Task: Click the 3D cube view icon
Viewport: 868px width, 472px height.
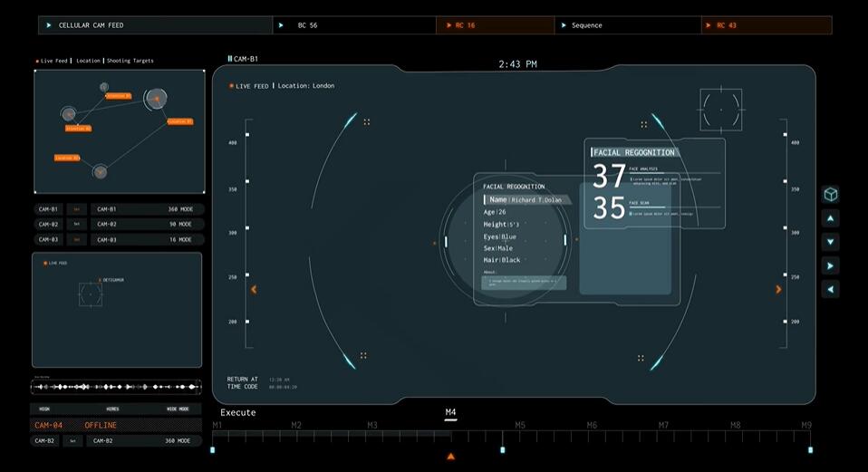Action: (x=830, y=195)
